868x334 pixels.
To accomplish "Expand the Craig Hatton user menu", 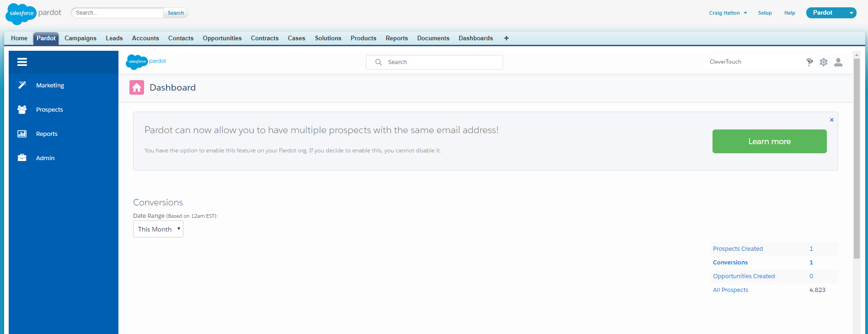I will pos(728,13).
